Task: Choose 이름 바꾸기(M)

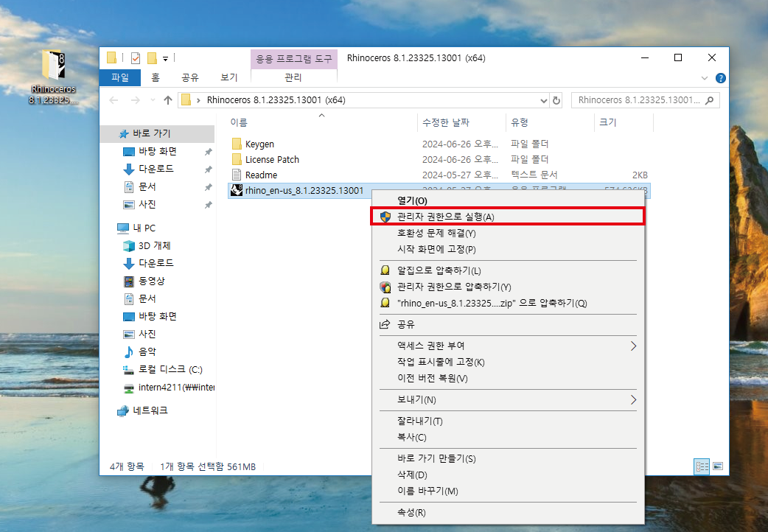Action: [x=508, y=491]
